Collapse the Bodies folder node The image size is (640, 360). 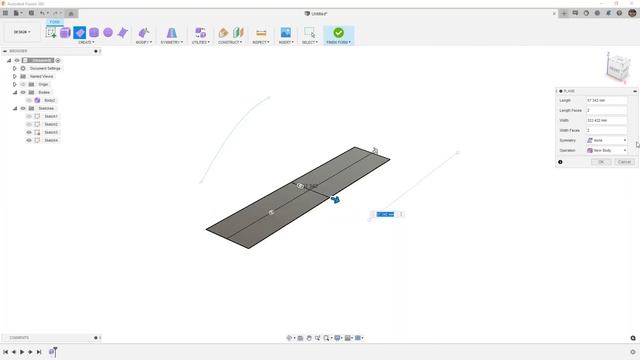[15, 92]
